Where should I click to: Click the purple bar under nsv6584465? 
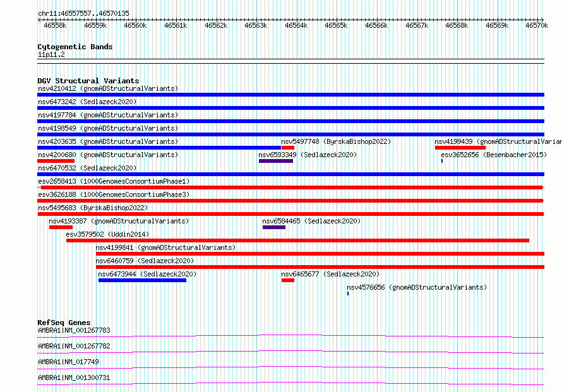pyautogui.click(x=274, y=227)
